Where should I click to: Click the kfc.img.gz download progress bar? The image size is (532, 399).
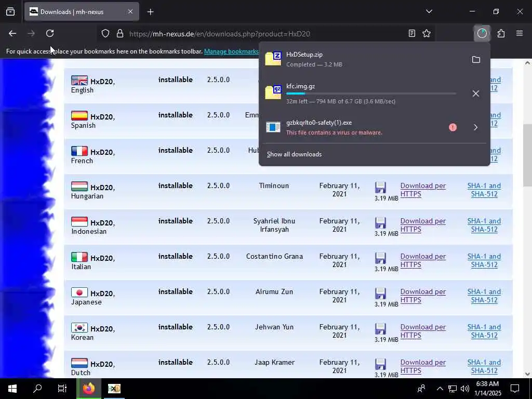click(x=371, y=94)
